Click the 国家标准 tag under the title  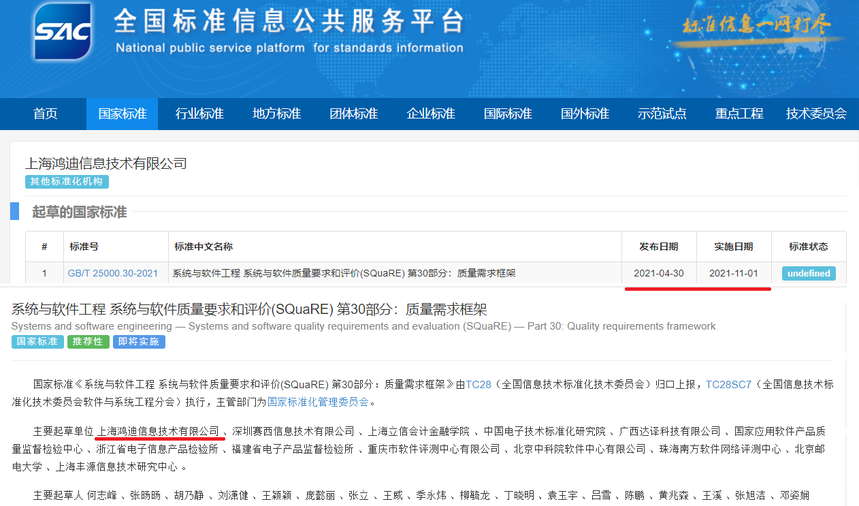click(37, 342)
